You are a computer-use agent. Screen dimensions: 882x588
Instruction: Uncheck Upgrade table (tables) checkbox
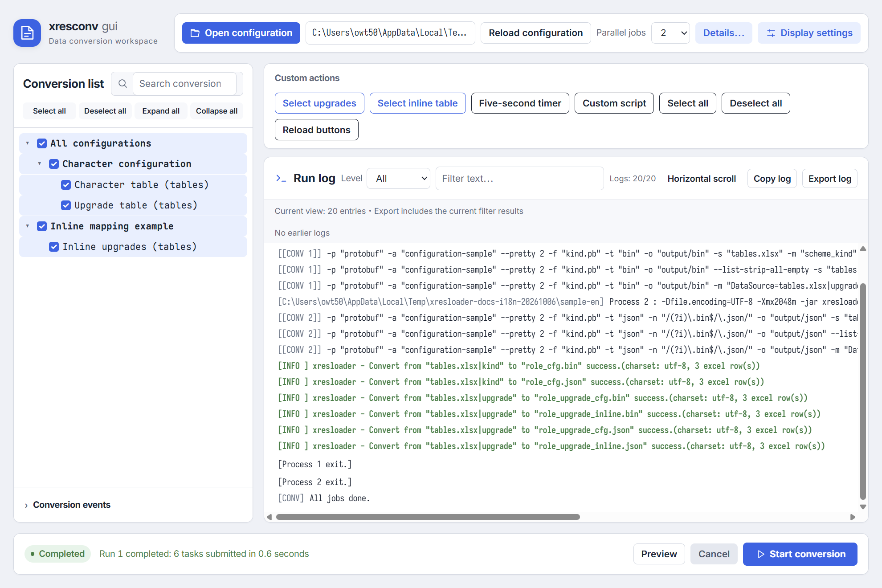66,205
